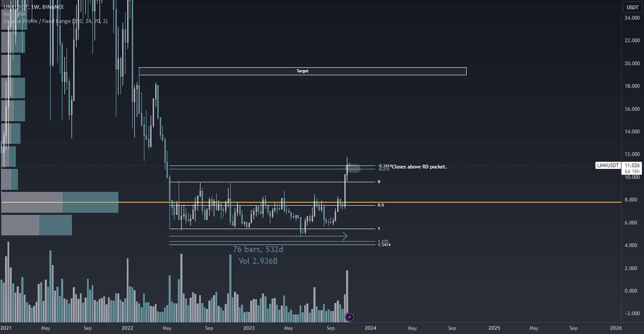Click the LINKUSDT price line label
Screen dimensions: 644x334
pyautogui.click(x=608, y=166)
